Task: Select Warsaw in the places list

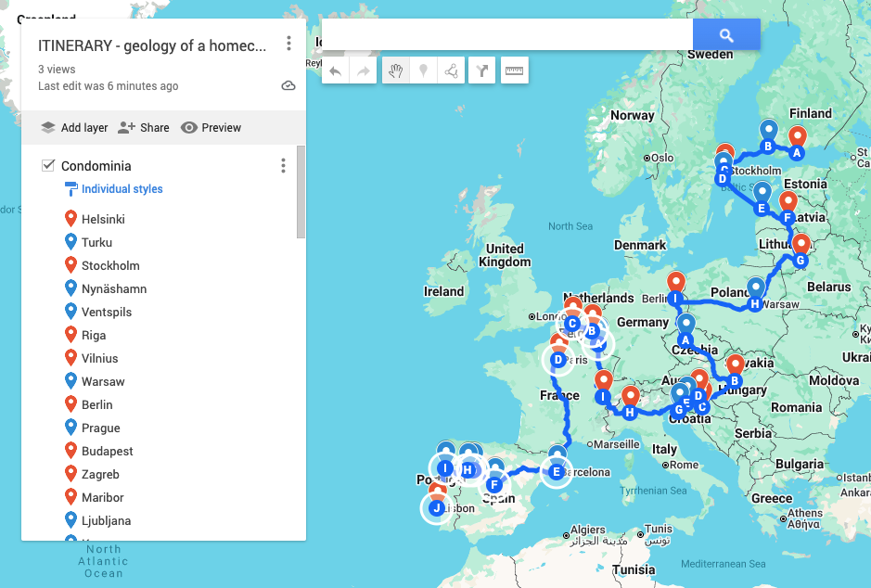Action: coord(103,381)
